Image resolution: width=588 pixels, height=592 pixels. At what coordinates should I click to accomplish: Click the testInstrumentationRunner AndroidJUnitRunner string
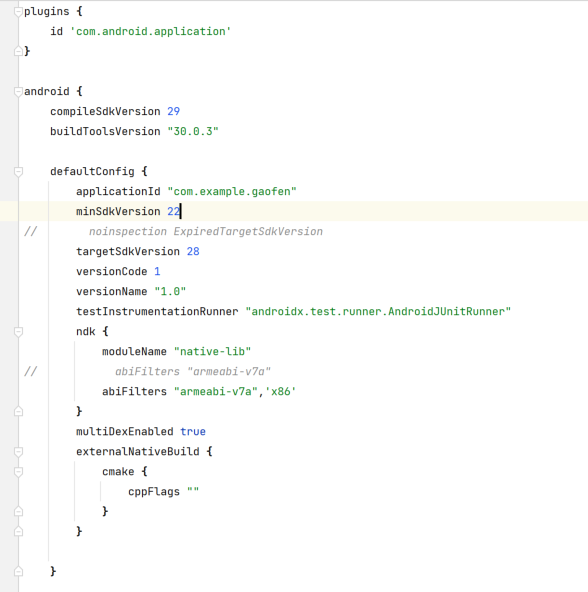click(x=378, y=311)
